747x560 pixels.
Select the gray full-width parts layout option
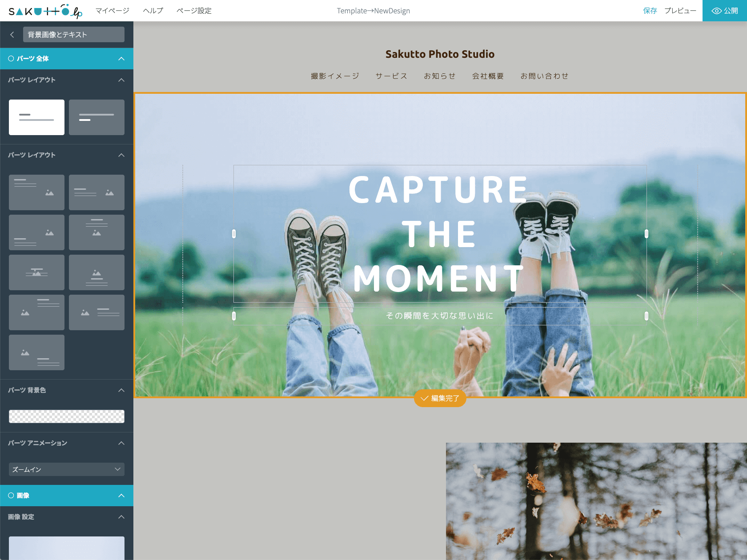tap(96, 117)
